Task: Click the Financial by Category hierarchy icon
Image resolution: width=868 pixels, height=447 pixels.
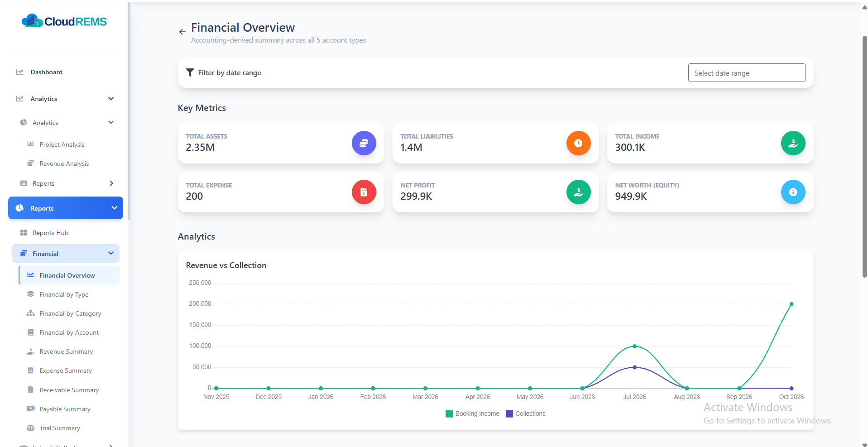Action: pos(30,313)
